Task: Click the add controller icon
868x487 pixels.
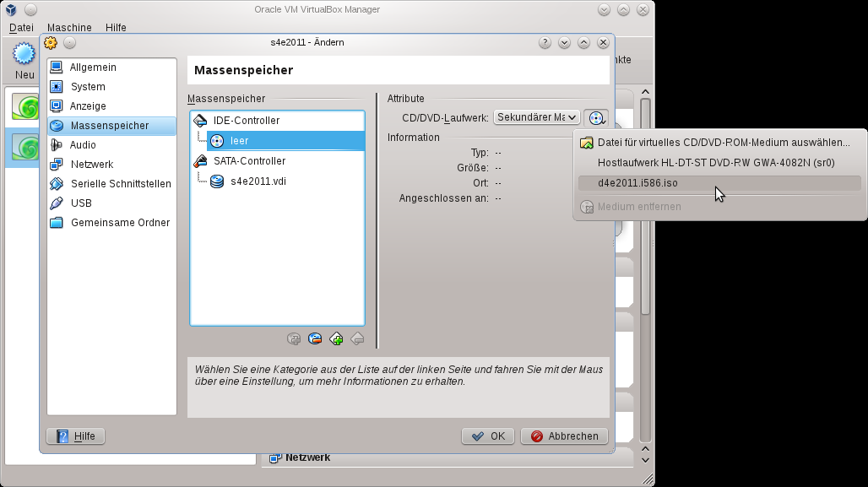Action: (x=336, y=338)
